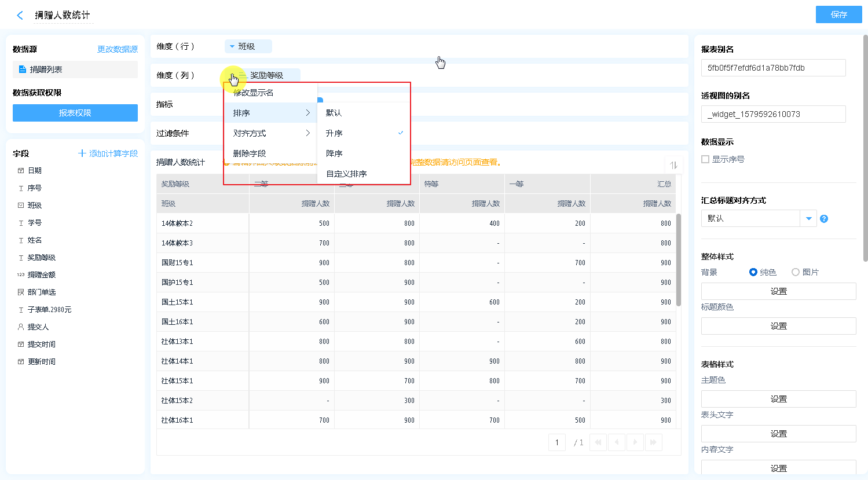Screen dimensions: 868x480
Task: Click the 保存 button
Action: click(x=838, y=14)
